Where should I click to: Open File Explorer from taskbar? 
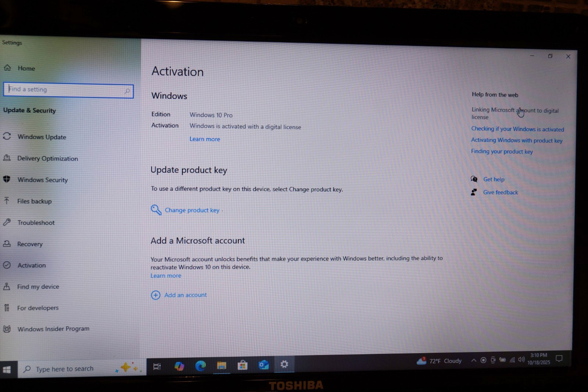click(221, 365)
